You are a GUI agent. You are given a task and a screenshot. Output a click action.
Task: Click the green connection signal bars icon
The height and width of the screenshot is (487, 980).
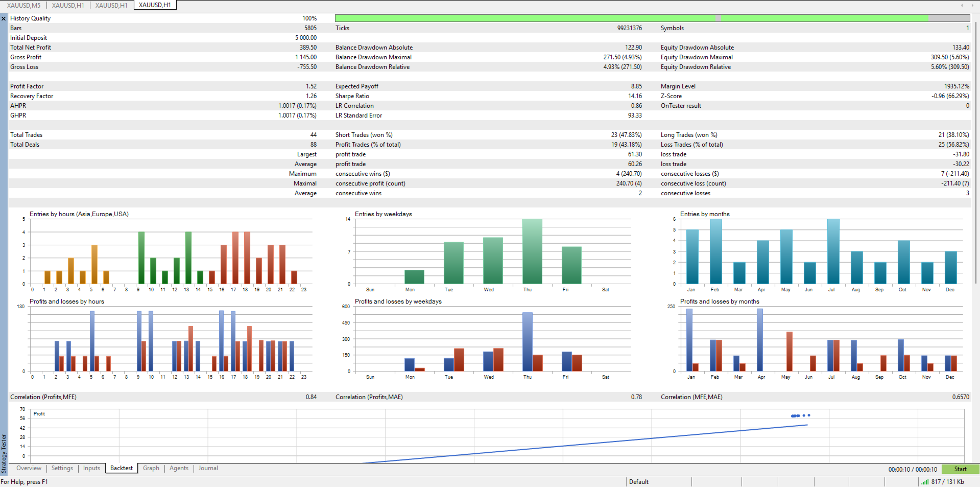[x=924, y=481]
